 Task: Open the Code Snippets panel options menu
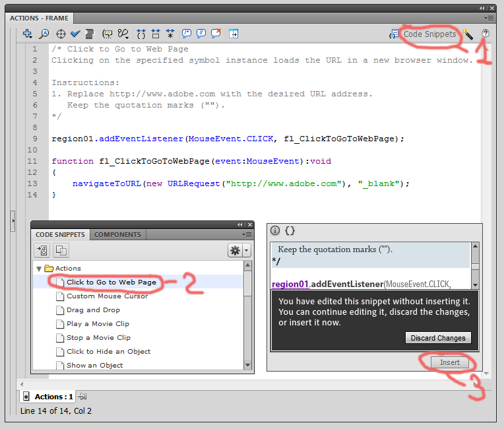click(247, 234)
